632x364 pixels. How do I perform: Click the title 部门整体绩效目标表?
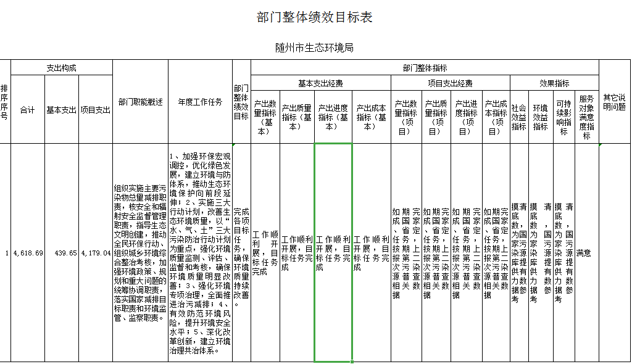[315, 17]
